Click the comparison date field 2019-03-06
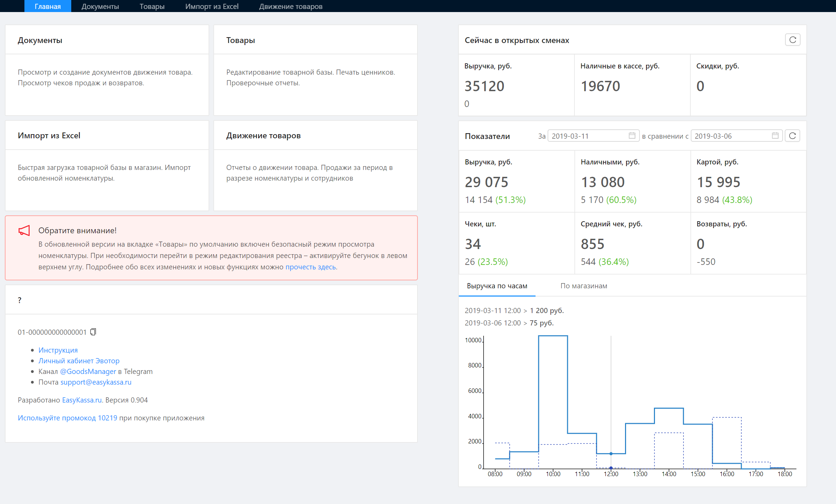The height and width of the screenshot is (504, 836). point(737,136)
